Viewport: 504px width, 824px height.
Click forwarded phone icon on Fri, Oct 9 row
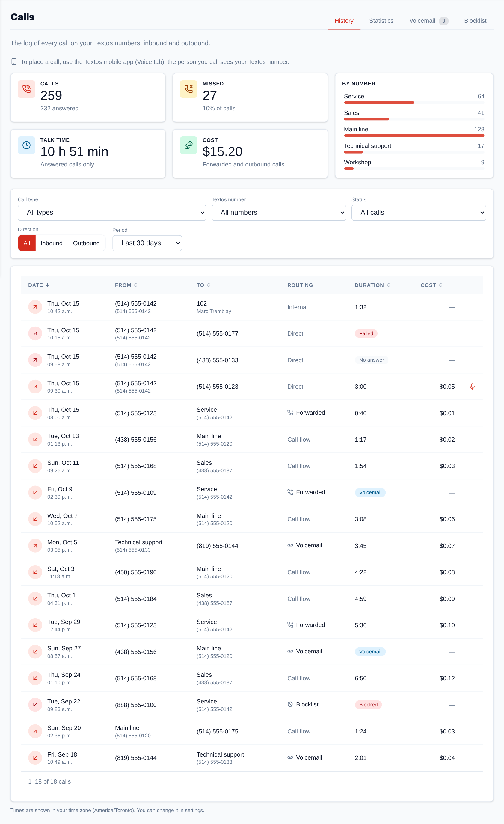pyautogui.click(x=290, y=492)
